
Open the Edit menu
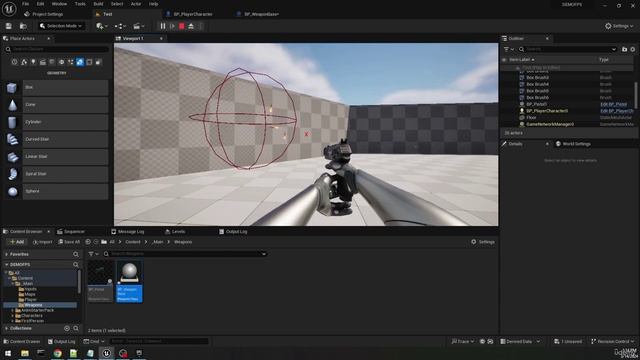(x=40, y=4)
